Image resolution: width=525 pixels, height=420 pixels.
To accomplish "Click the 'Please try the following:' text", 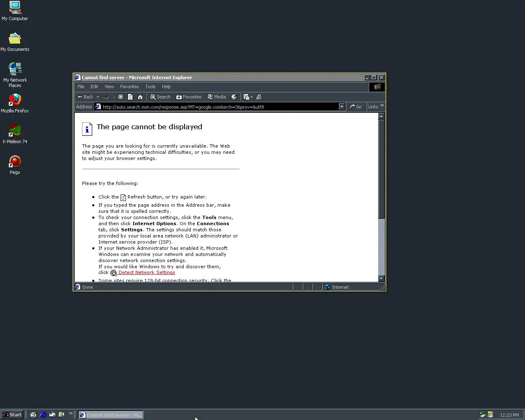I will tap(110, 183).
